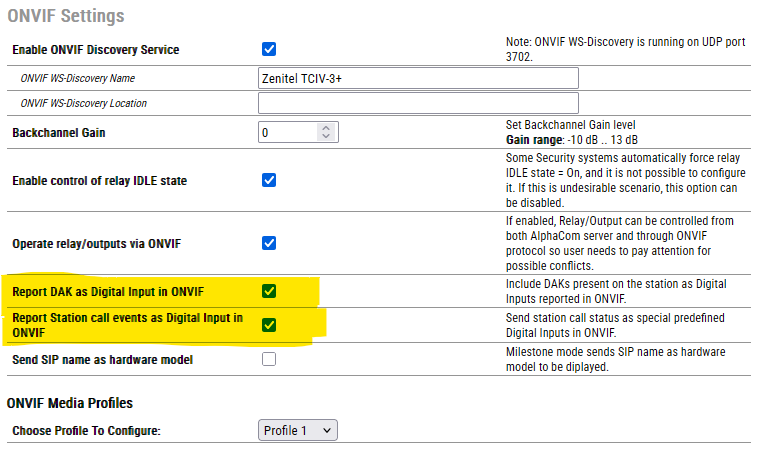This screenshot has height=452, width=767.
Task: Click the Backchannel Gain label text
Action: (59, 133)
